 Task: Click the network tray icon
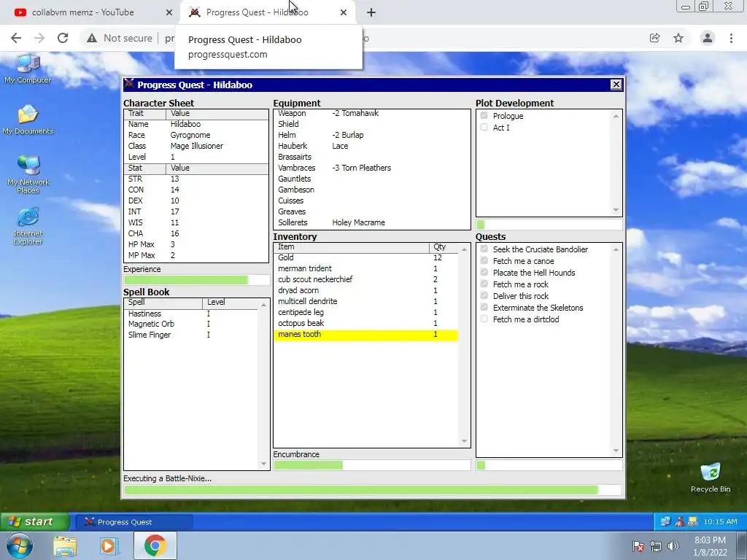[x=656, y=546]
